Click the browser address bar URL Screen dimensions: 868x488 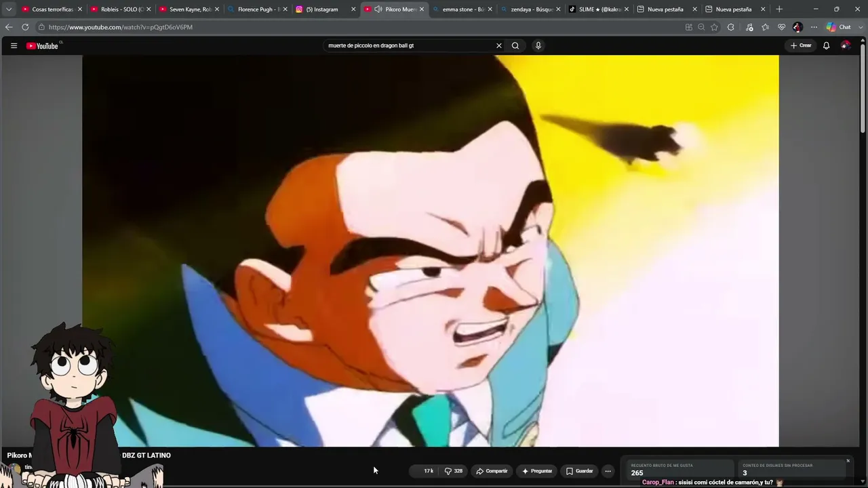pyautogui.click(x=121, y=27)
